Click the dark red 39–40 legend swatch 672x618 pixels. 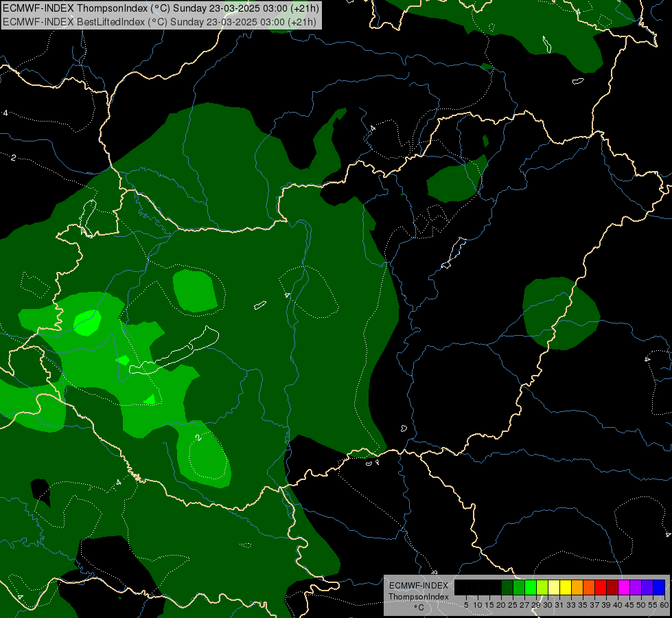(x=612, y=587)
